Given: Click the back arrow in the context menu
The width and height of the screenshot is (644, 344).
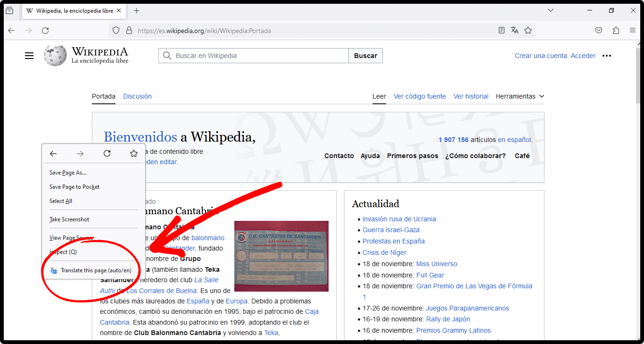Looking at the screenshot, I should pyautogui.click(x=53, y=153).
